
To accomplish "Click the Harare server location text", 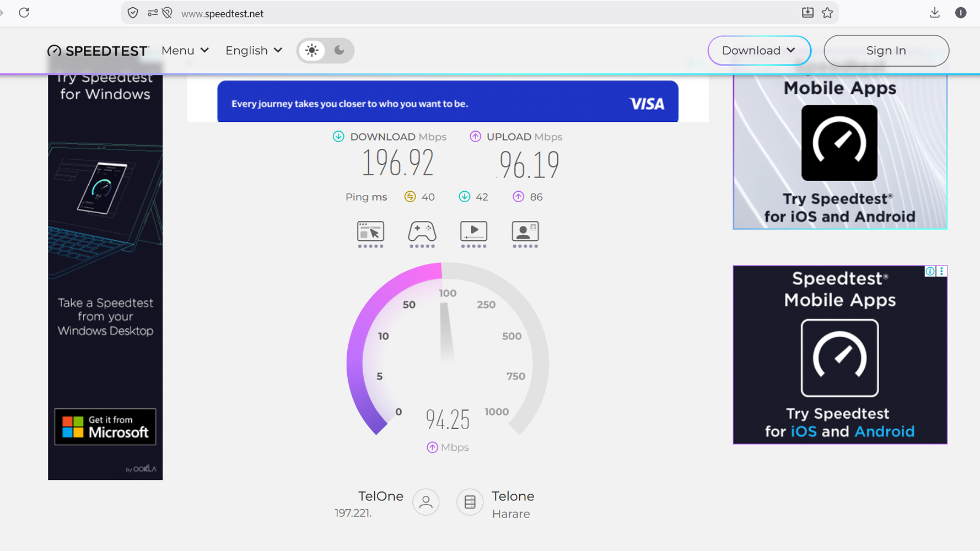I will (511, 514).
